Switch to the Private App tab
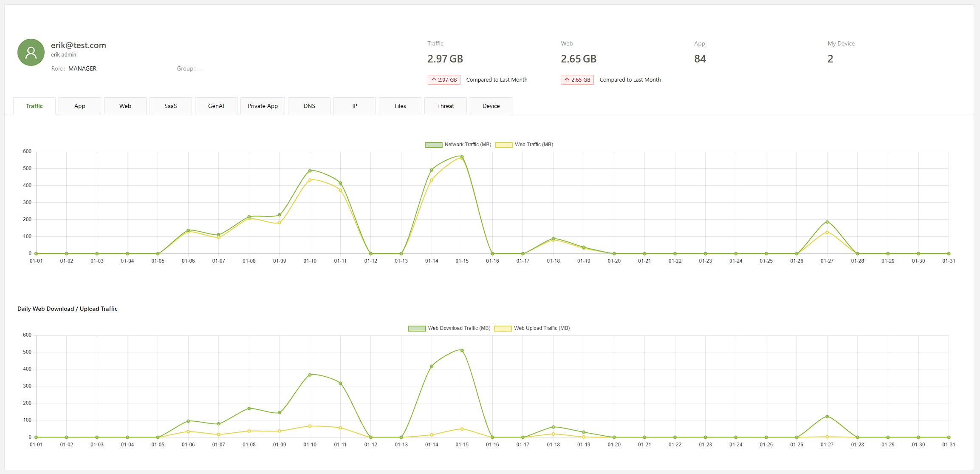Image resolution: width=980 pixels, height=474 pixels. 263,106
